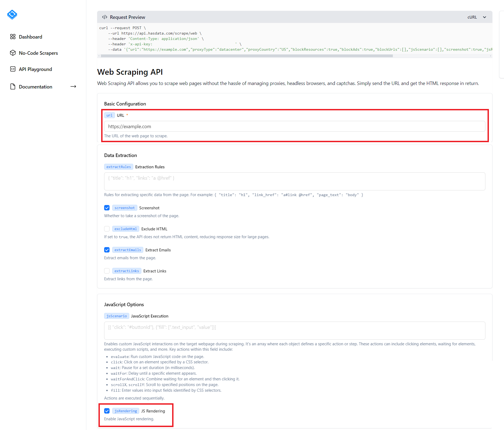Click the jsScenario parameter tag
The width and height of the screenshot is (504, 430).
point(117,316)
